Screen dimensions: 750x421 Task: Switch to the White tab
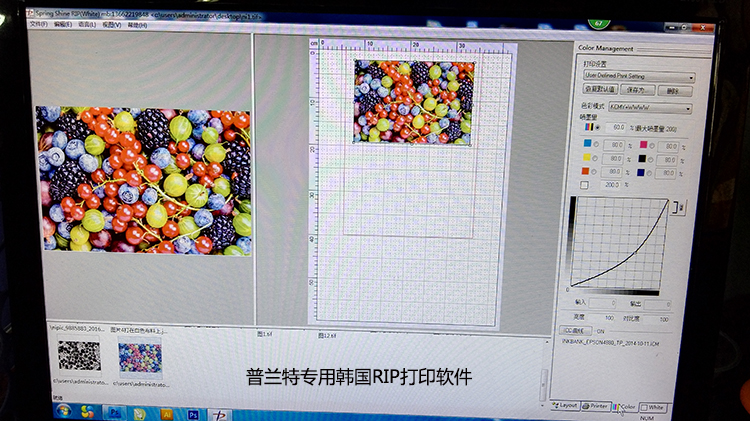(652, 408)
